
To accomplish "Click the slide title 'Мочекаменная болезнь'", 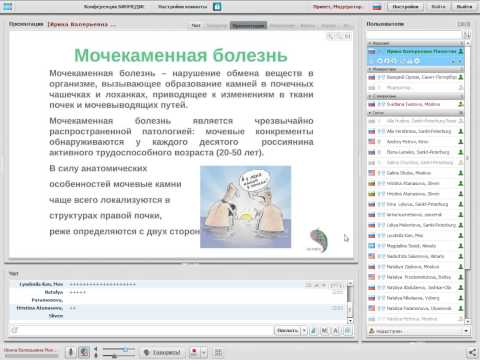I will point(181,55).
